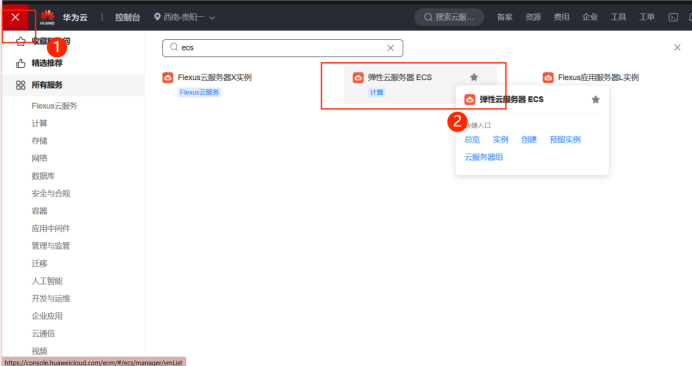692x366 pixels.
Task: Open the 企业 menu
Action: tap(590, 17)
